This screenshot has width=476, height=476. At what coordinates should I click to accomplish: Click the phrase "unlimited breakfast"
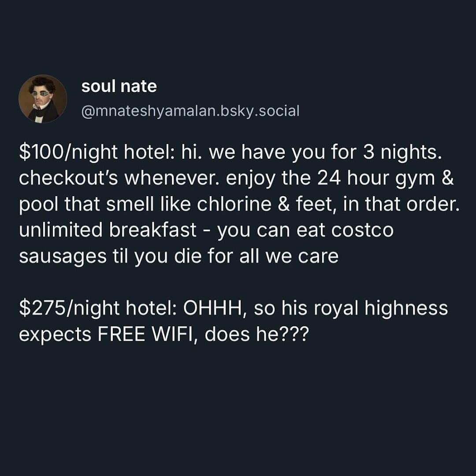pyautogui.click(x=108, y=230)
